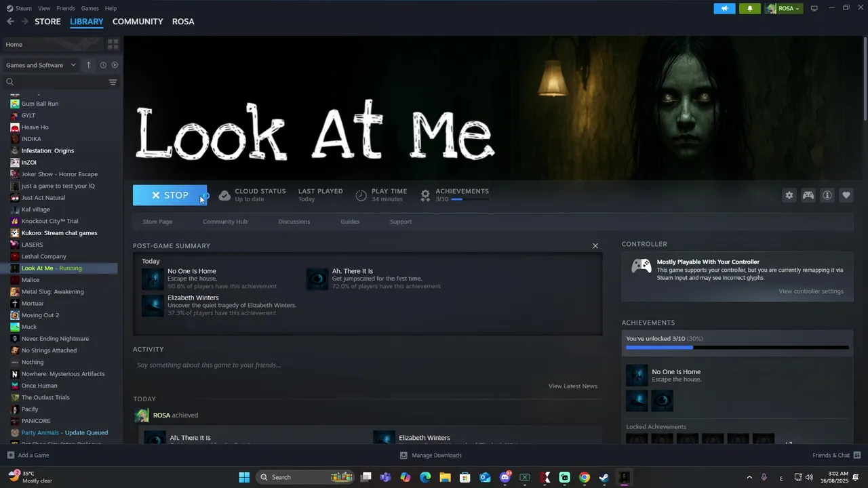Toggle the recent activity clock filter

click(x=103, y=65)
